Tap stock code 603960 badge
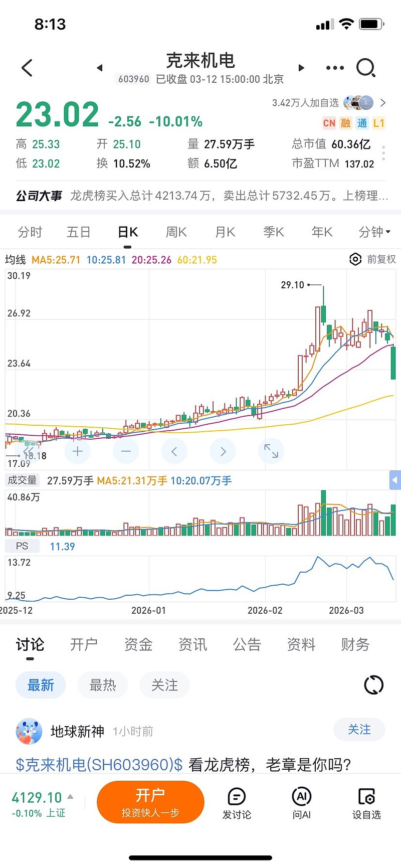The height and width of the screenshot is (868, 401). [134, 79]
